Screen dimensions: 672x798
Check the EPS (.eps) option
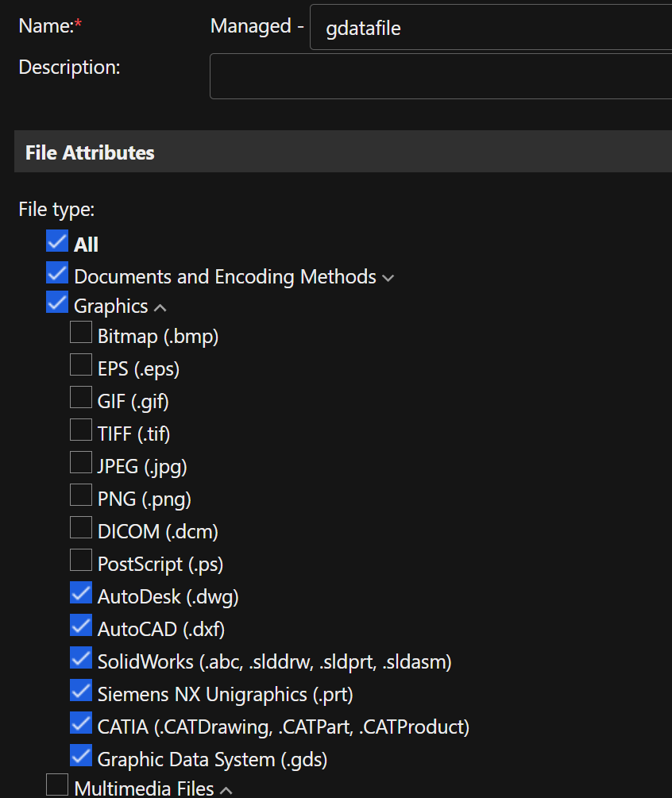click(x=81, y=365)
